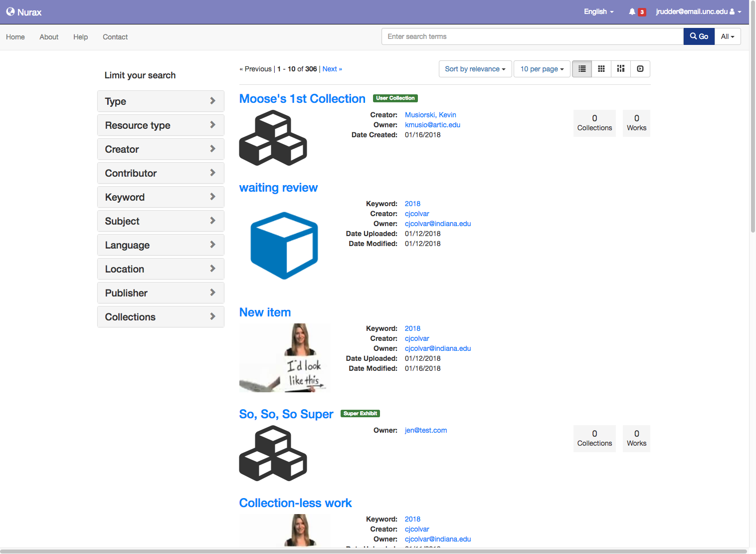Click keyword 2018 under waiting review
Image resolution: width=756 pixels, height=554 pixels.
click(412, 204)
